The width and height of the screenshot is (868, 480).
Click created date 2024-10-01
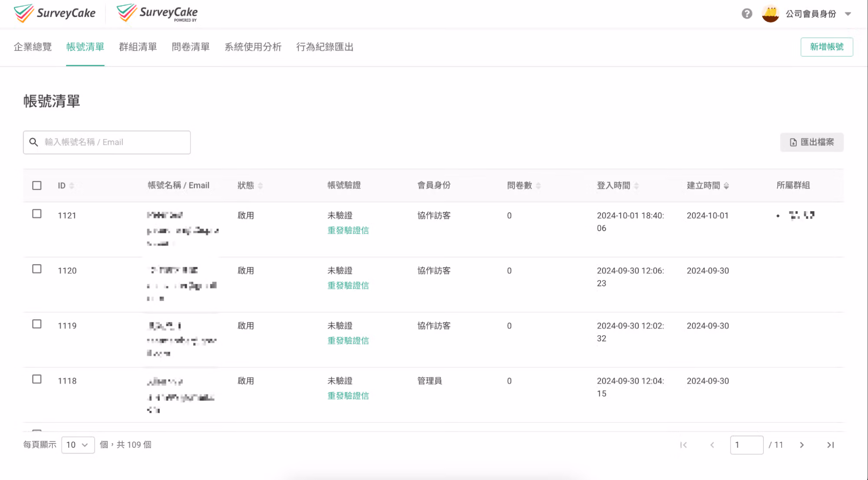pos(707,215)
